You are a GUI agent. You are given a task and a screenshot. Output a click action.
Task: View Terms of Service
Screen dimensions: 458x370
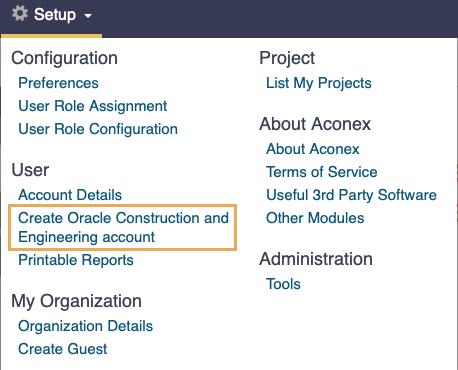321,172
